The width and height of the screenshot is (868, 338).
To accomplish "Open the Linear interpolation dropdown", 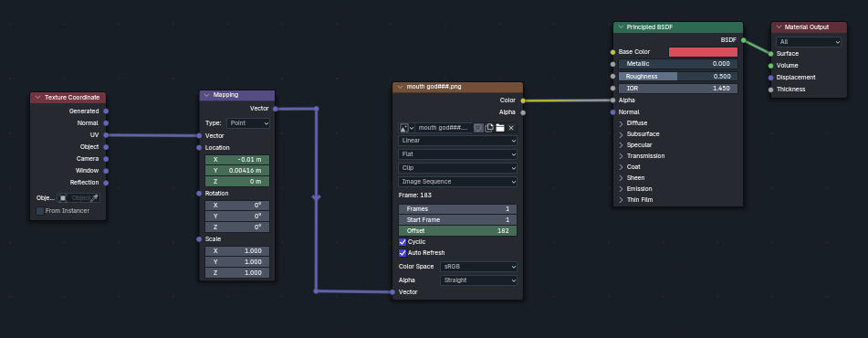I will point(458,141).
